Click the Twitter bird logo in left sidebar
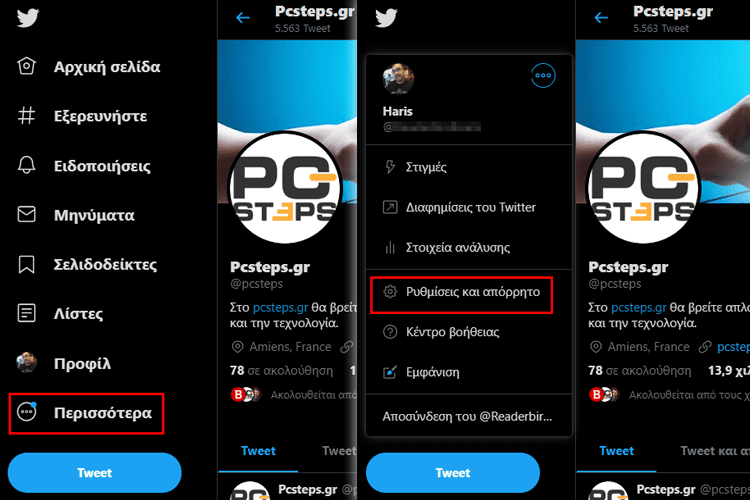 (28, 18)
